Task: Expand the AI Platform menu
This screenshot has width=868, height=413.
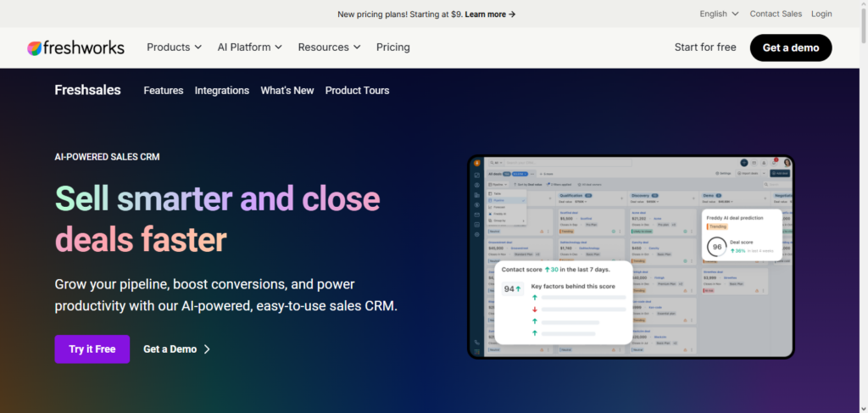Action: (250, 47)
